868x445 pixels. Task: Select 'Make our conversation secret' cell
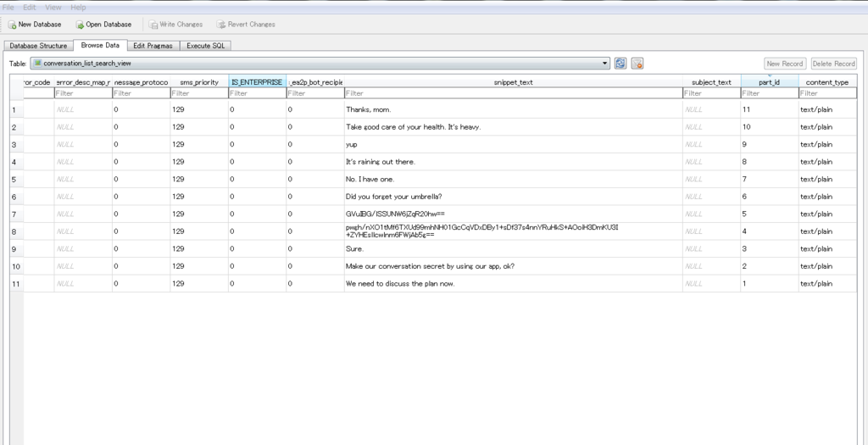[513, 266]
